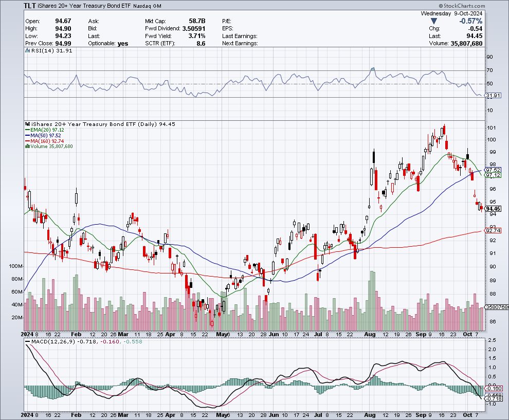
Task: Click the May label on the MACD panel axis
Action: [222, 415]
